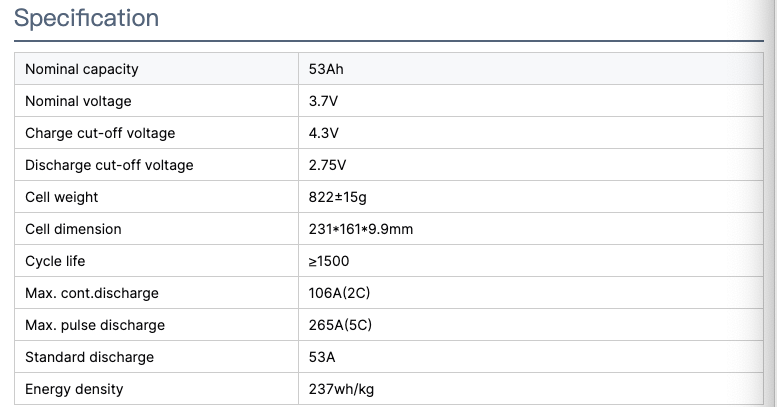
Task: Select the Discharge cut-off voltage label
Action: tap(109, 165)
